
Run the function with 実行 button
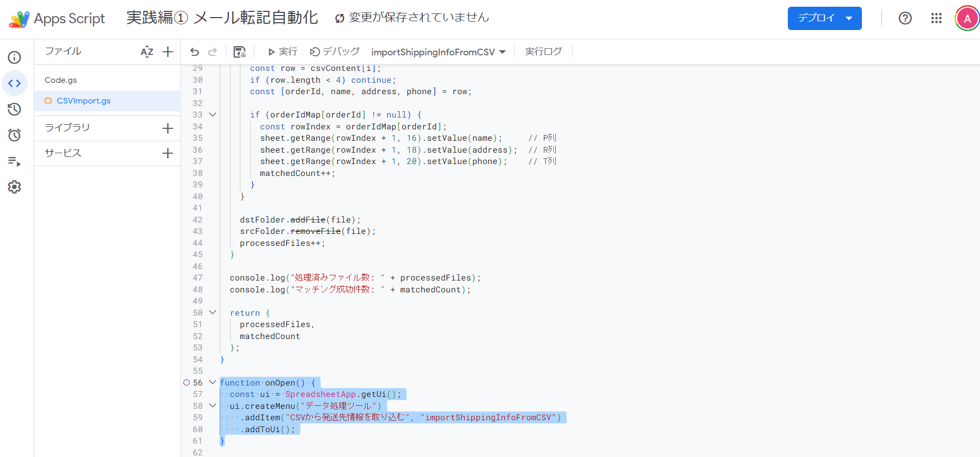282,52
